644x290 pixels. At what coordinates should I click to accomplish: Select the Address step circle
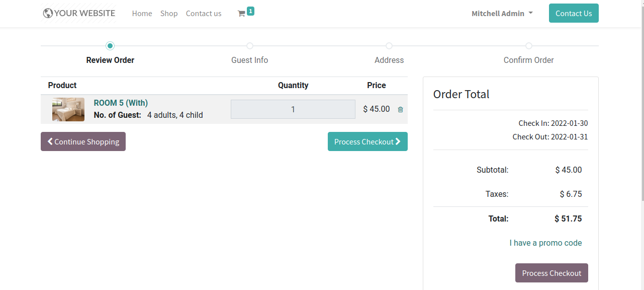[x=389, y=46]
